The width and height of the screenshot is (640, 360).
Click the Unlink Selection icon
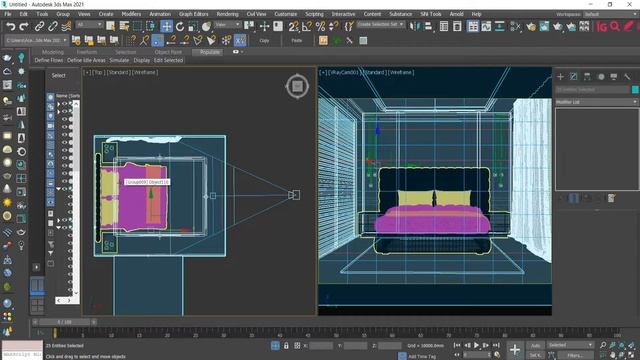(53, 27)
